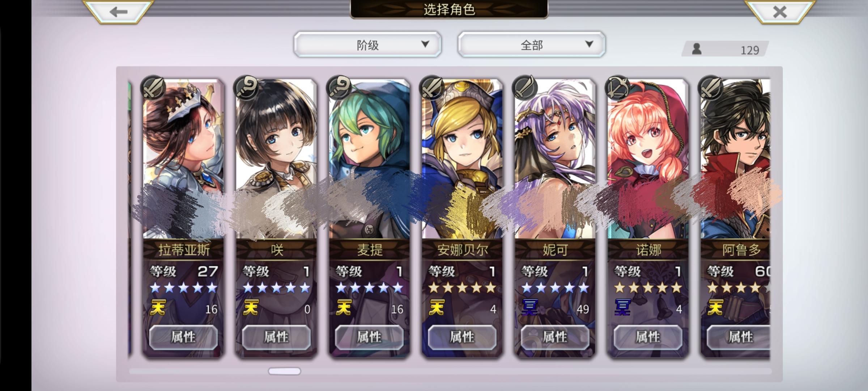The image size is (868, 391).
Task: Tap the character count person icon
Action: [697, 49]
